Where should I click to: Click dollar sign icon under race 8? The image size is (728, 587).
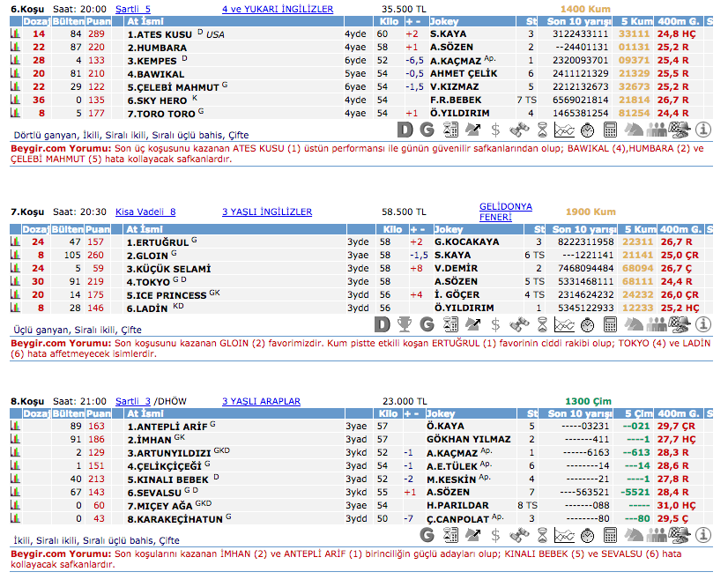[496, 535]
